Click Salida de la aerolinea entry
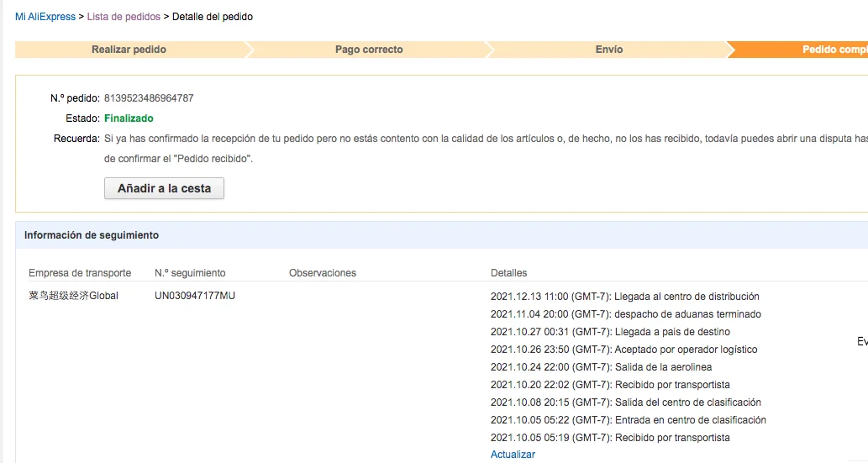 click(601, 367)
